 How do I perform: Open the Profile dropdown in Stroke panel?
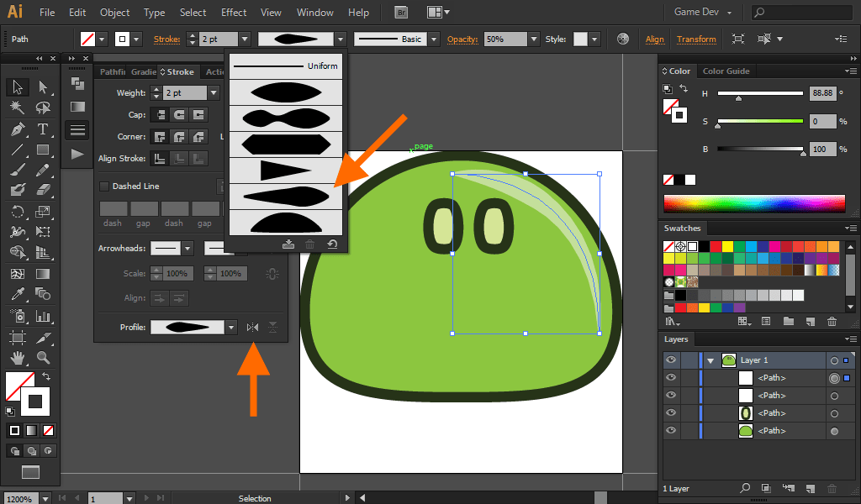coord(231,328)
